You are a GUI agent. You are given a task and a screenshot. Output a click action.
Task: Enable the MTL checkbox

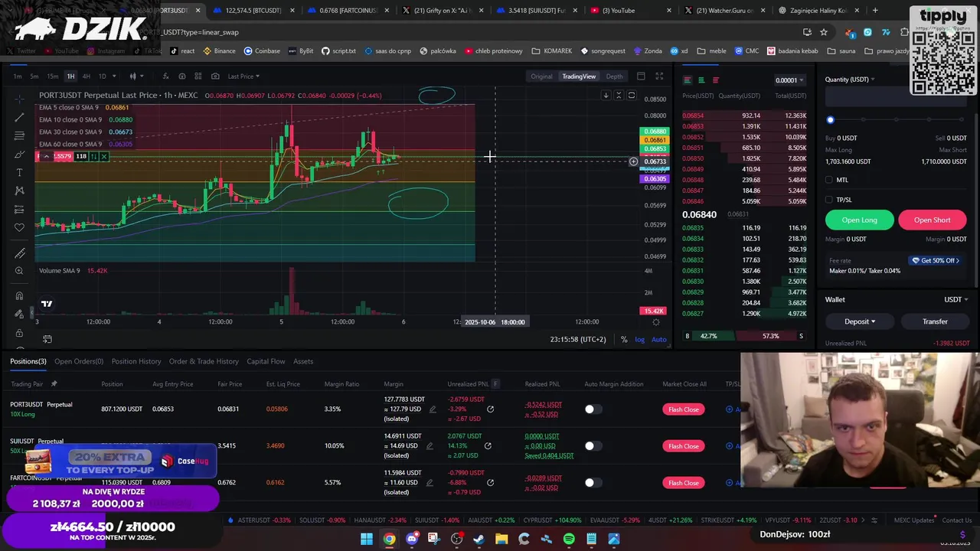coord(829,180)
